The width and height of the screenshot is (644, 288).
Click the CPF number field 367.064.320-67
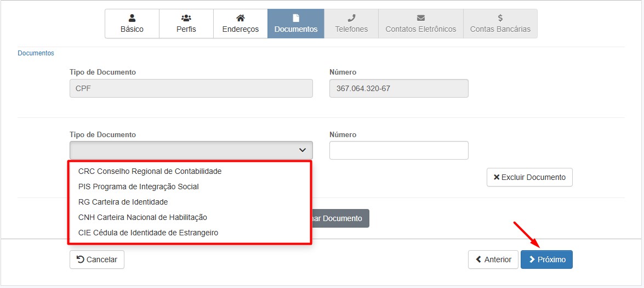point(398,88)
